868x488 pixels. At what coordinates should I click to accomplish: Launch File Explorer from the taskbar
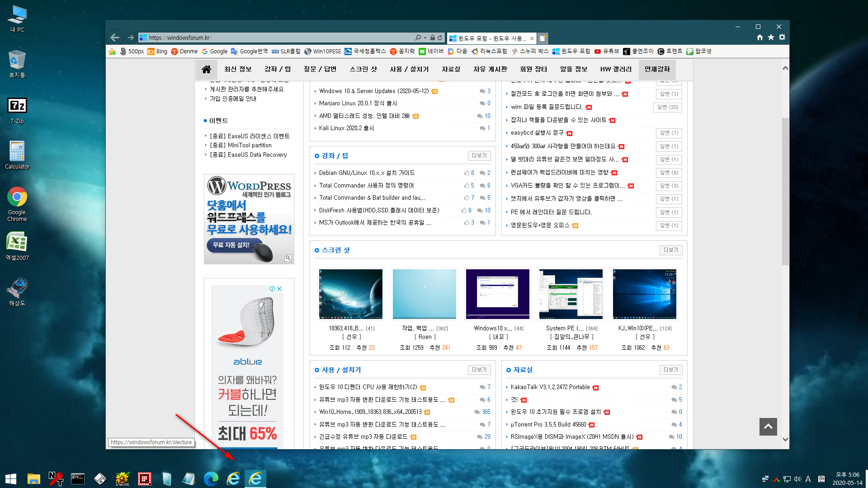pos(33,479)
